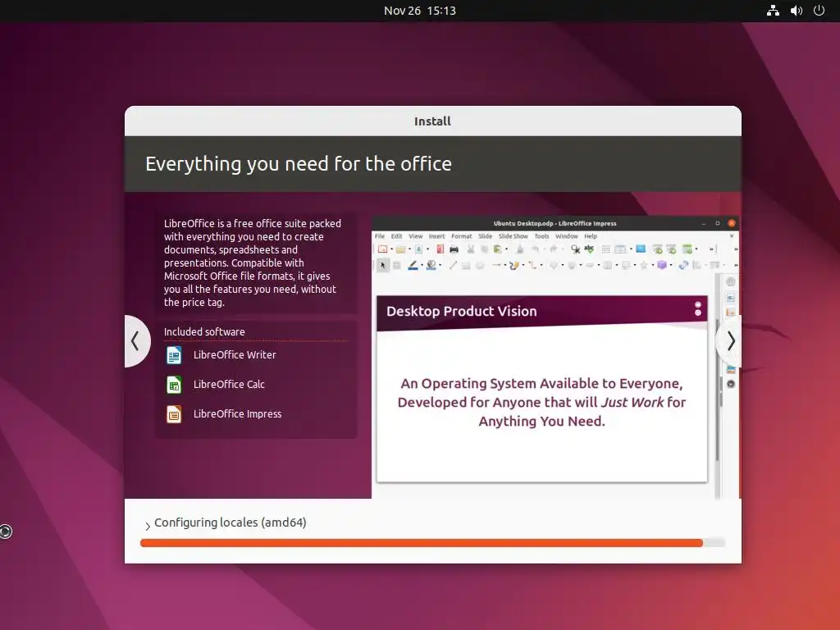The image size is (840, 630).
Task: Click the Connectors tool in Impress drawing toolbar
Action: click(x=532, y=265)
